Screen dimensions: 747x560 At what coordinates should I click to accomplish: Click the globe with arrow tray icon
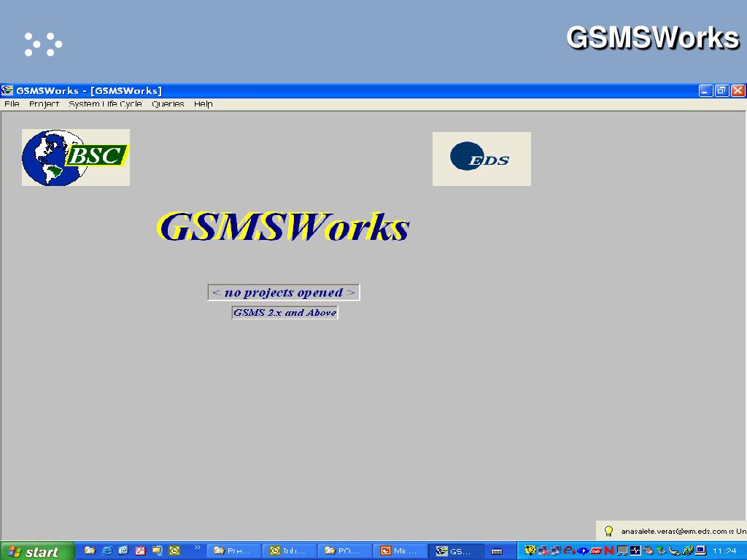coord(687,551)
